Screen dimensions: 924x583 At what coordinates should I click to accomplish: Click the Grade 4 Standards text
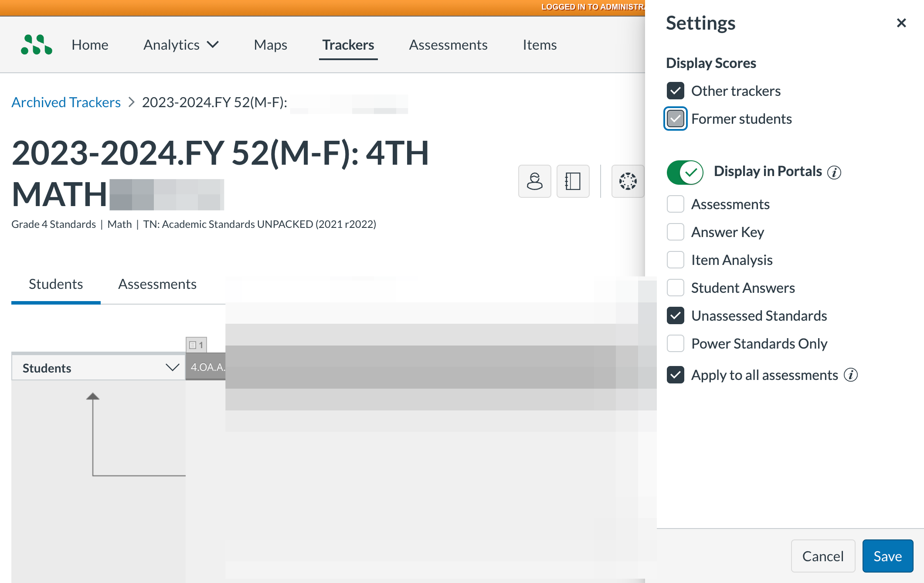pos(54,224)
